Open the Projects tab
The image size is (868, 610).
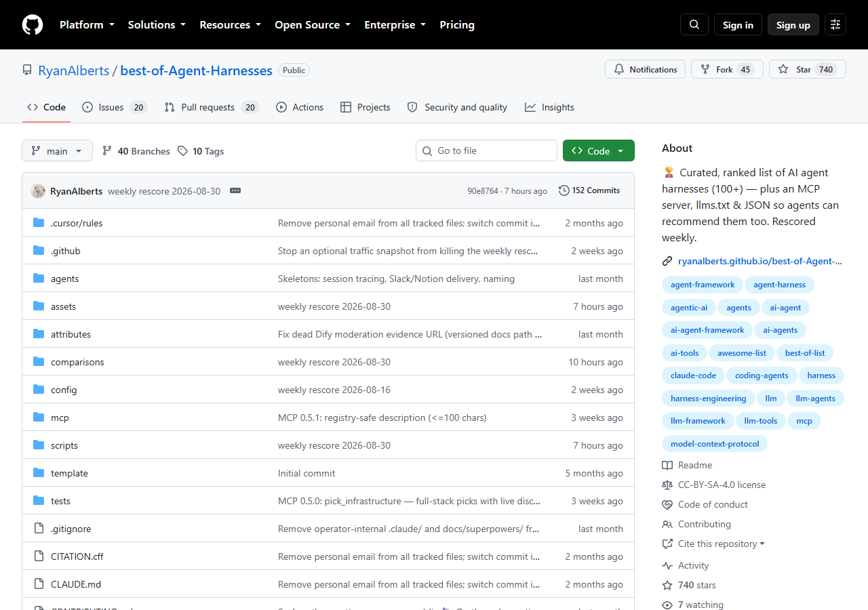click(x=366, y=107)
